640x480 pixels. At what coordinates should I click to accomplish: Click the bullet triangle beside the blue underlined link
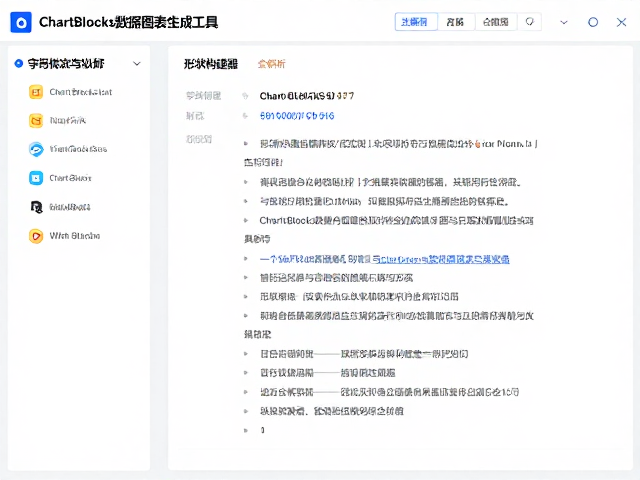tap(246, 259)
